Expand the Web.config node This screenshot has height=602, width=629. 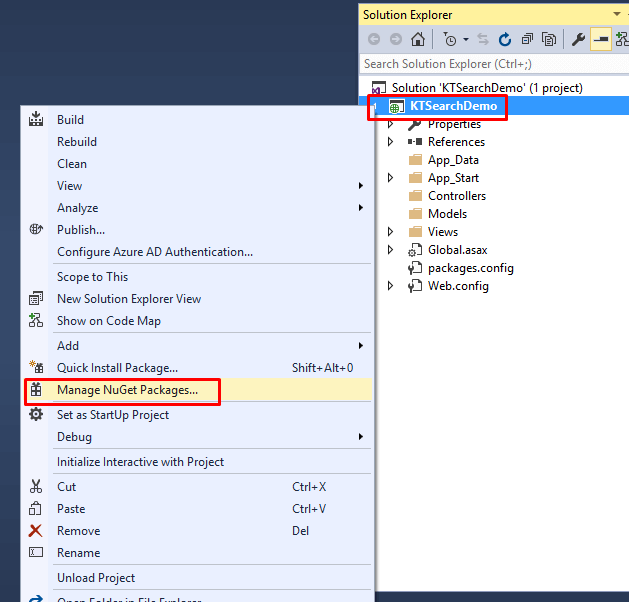[390, 286]
